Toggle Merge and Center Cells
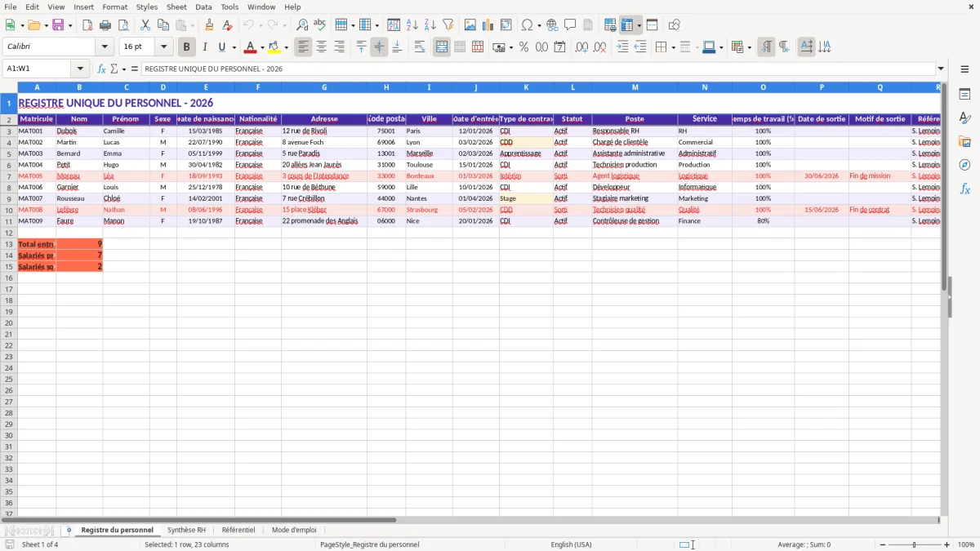The width and height of the screenshot is (980, 551). coord(442,47)
